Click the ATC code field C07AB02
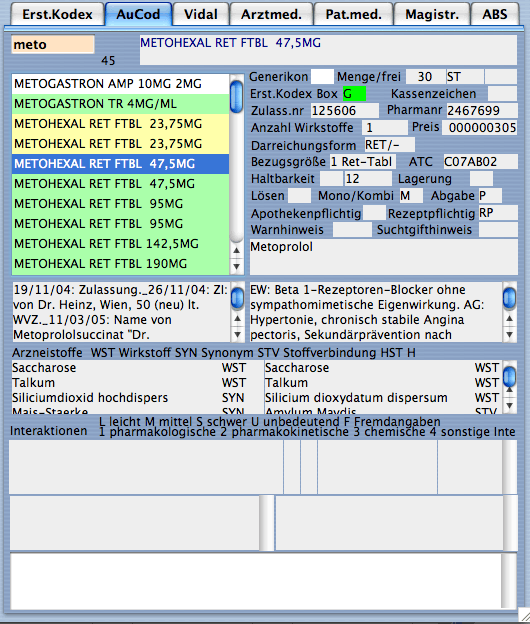530x624 pixels. [x=480, y=162]
